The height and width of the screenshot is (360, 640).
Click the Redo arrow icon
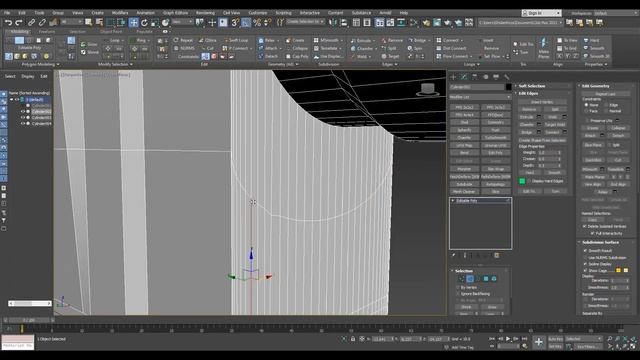[19, 22]
